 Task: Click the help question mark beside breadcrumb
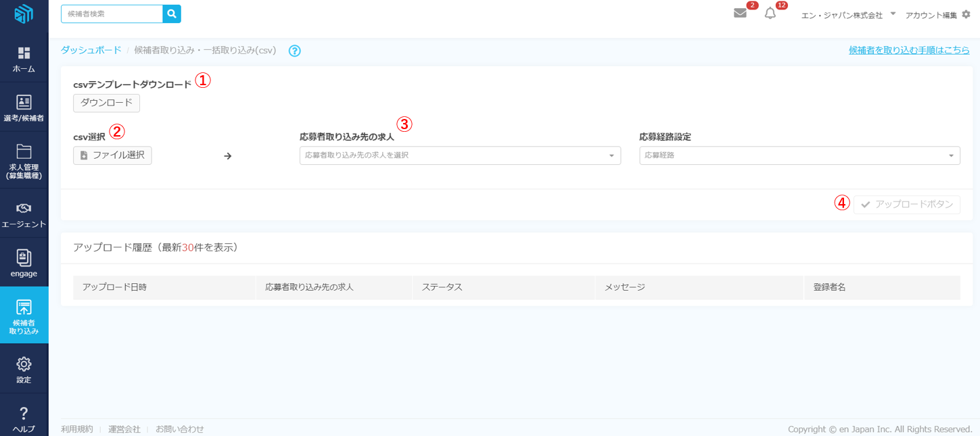click(x=294, y=51)
